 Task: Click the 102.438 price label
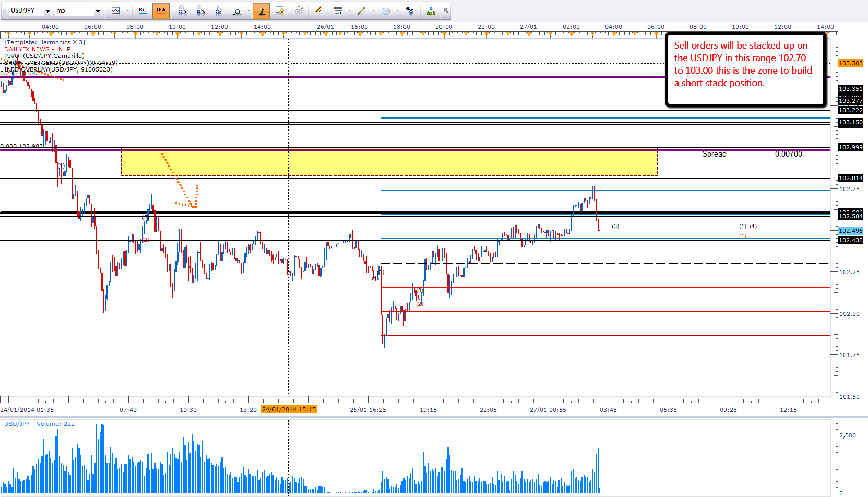tap(851, 240)
